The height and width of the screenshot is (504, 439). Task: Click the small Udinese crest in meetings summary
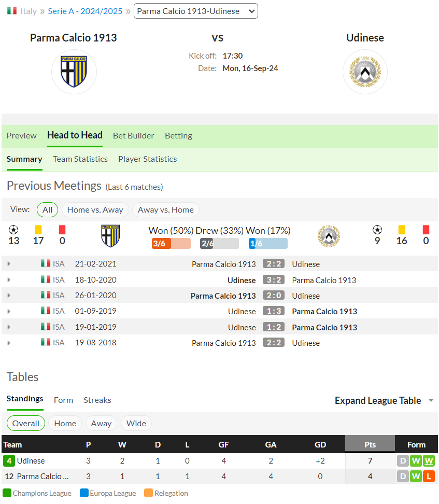pos(329,236)
